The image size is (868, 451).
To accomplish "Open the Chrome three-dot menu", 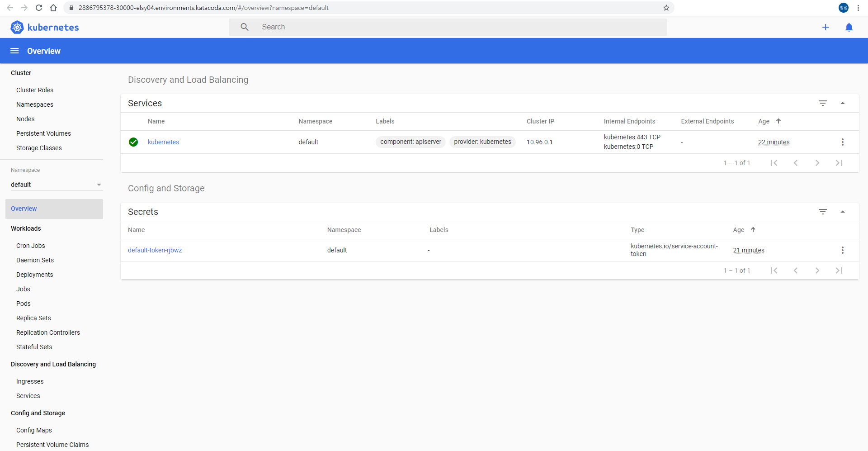I will coord(858,8).
